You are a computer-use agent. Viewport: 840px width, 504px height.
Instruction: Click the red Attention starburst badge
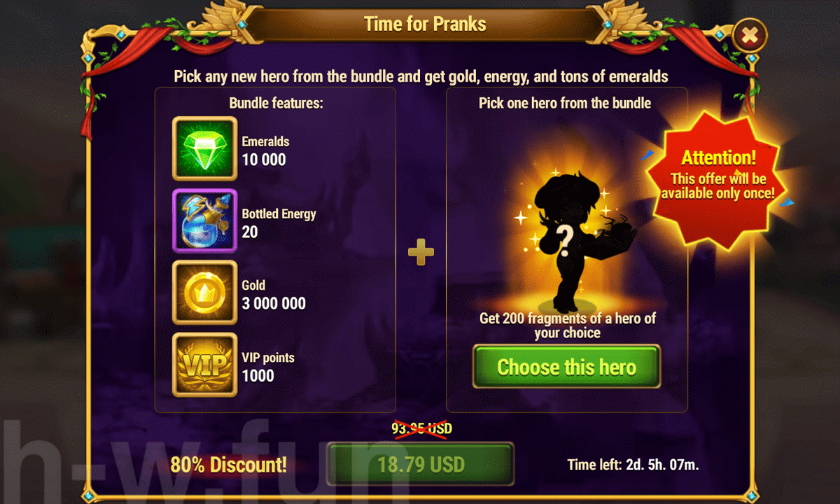[719, 175]
